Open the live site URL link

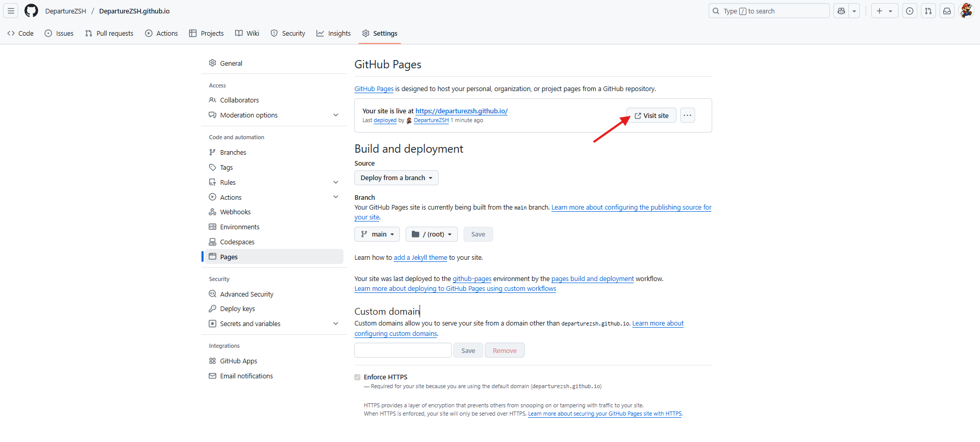pyautogui.click(x=462, y=111)
